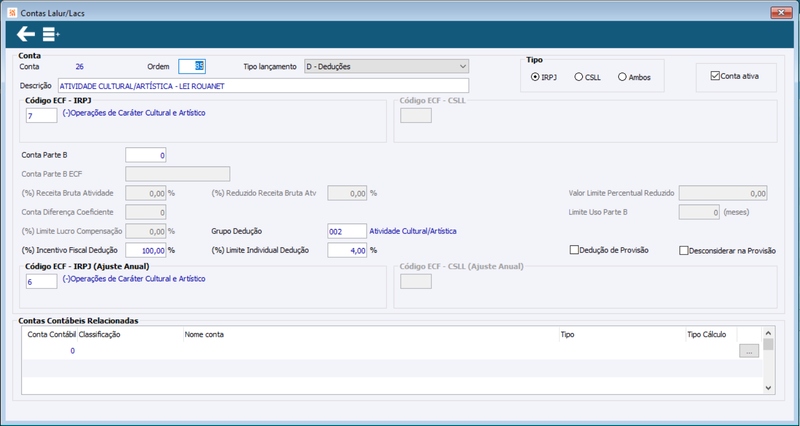Enable the Dedução de Provisão checkbox
Screen dimensions: 800x426
pos(609,250)
